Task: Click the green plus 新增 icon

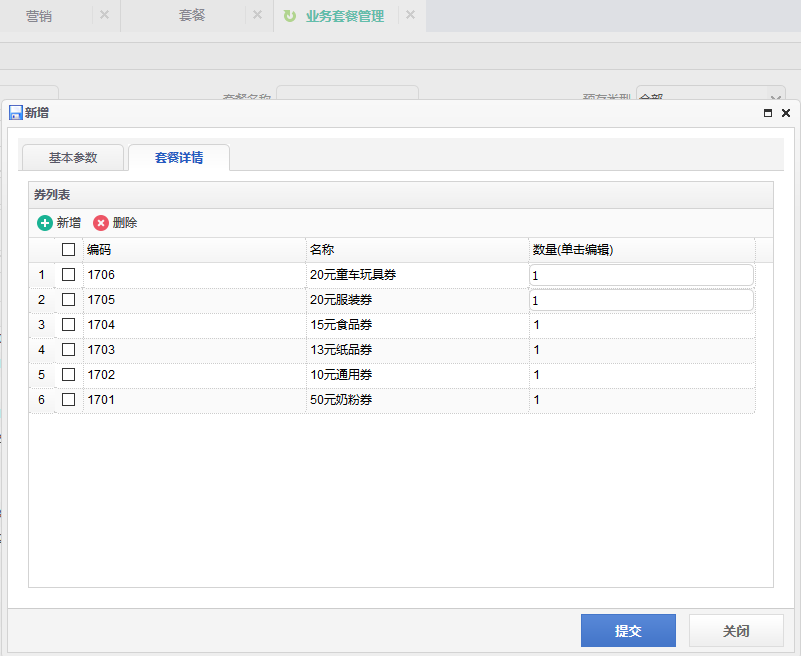Action: point(45,223)
